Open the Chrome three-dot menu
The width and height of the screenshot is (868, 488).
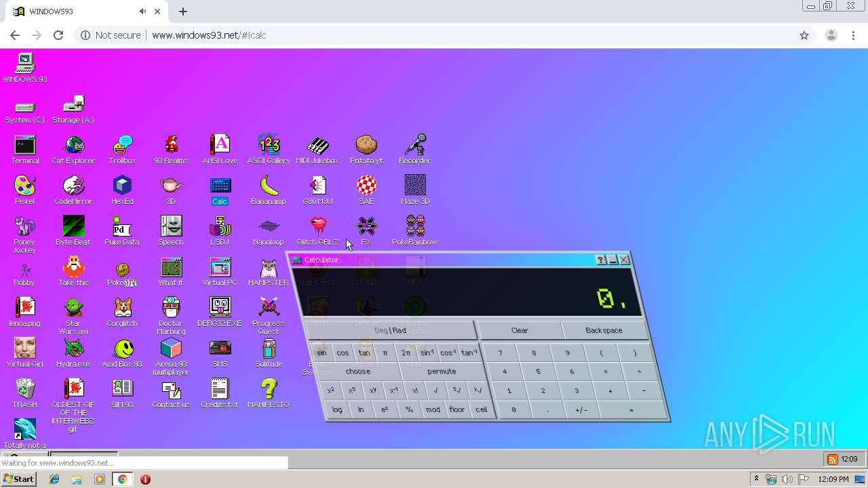click(854, 35)
